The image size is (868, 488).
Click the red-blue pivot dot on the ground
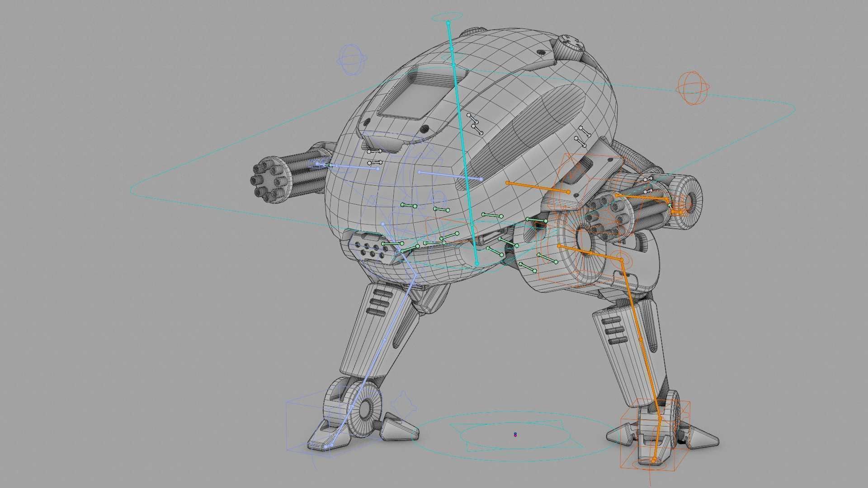[515, 435]
